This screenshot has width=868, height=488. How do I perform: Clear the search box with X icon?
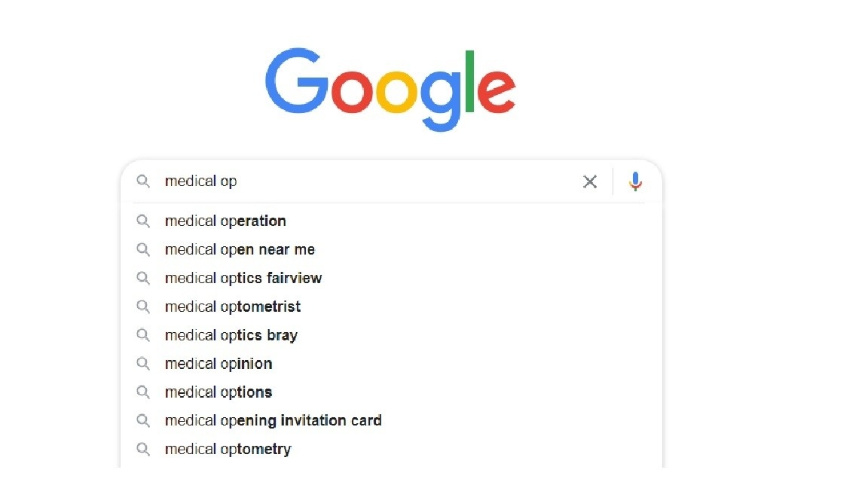pos(590,181)
